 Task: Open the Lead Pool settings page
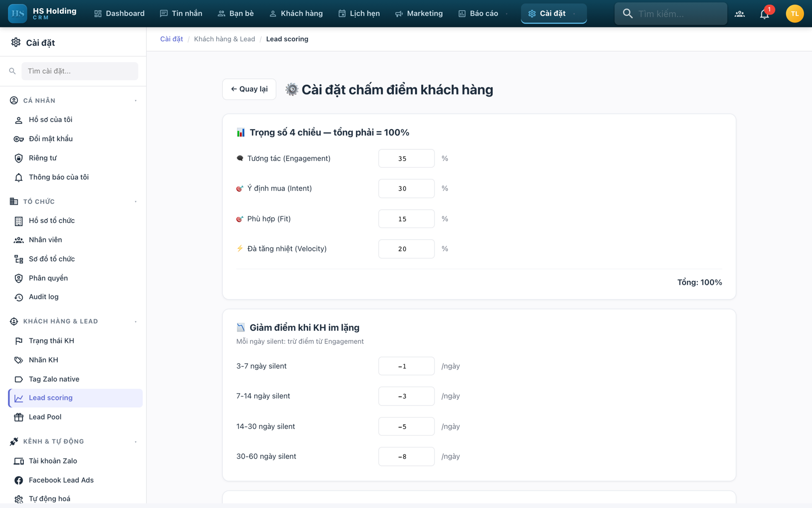coord(76,417)
